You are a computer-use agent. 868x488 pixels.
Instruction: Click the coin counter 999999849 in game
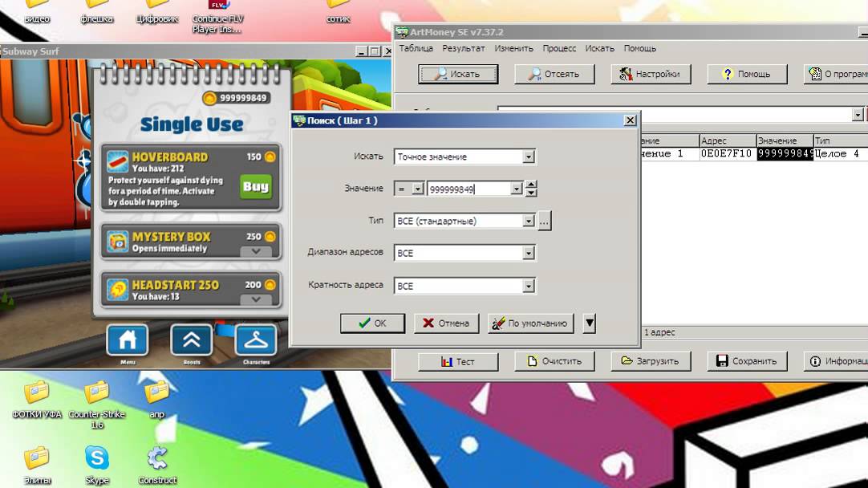(236, 98)
